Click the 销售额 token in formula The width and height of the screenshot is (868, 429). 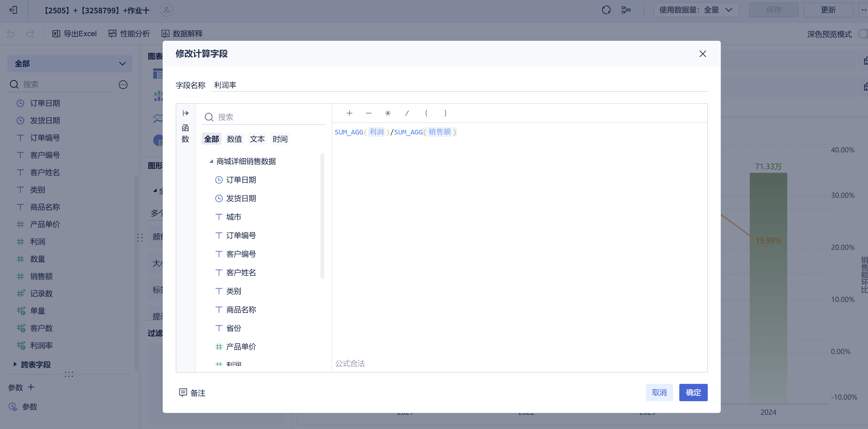pos(440,132)
